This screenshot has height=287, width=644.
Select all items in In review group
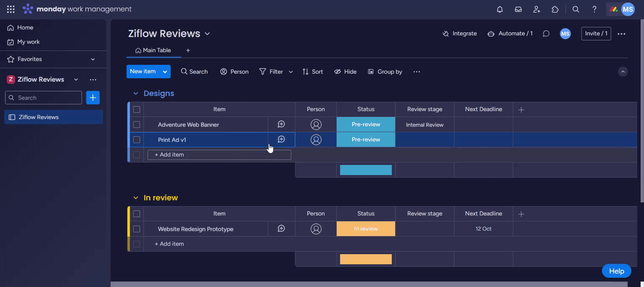pos(137,214)
